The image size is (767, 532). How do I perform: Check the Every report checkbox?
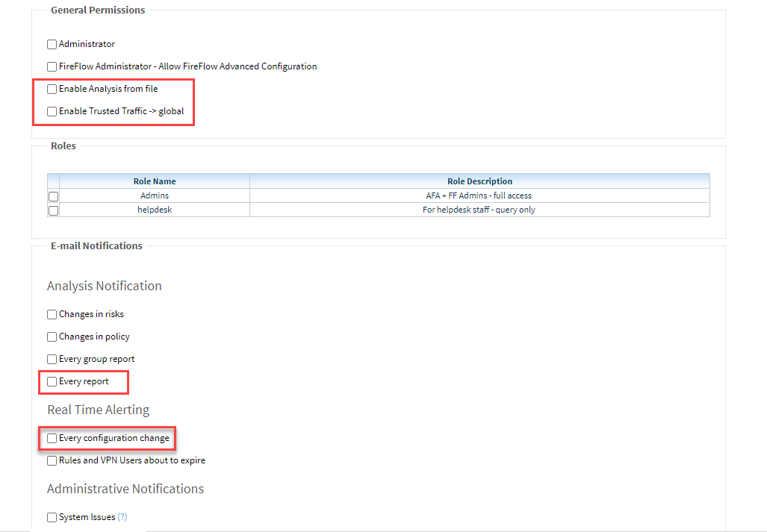(52, 381)
